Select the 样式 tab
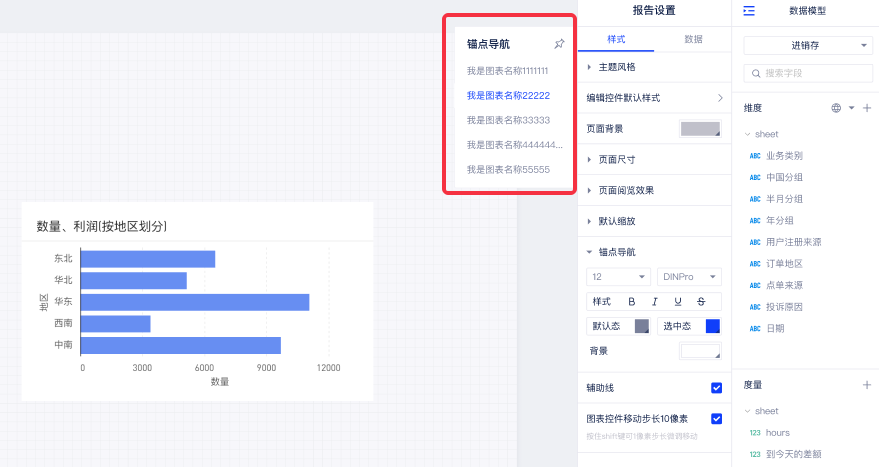The width and height of the screenshot is (879, 467). [x=616, y=39]
